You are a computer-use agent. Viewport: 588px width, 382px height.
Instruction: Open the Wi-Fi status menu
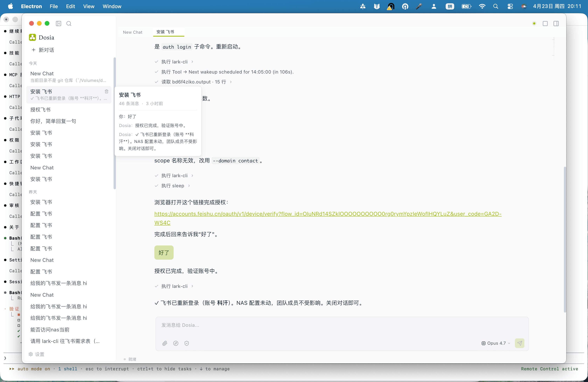[482, 6]
